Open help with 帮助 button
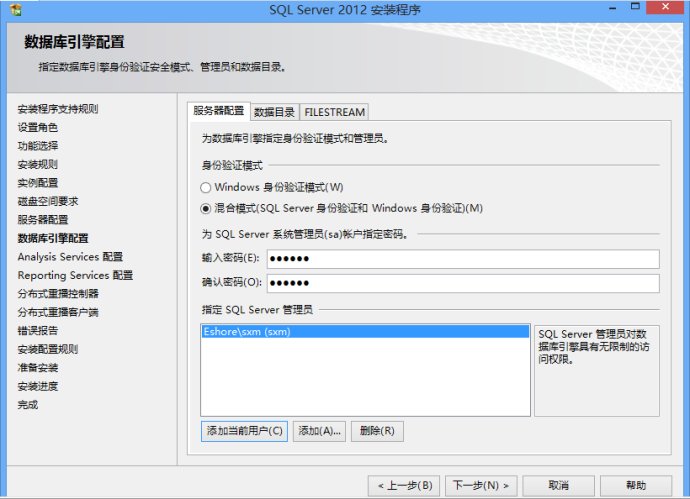The height and width of the screenshot is (499, 690). point(636,485)
